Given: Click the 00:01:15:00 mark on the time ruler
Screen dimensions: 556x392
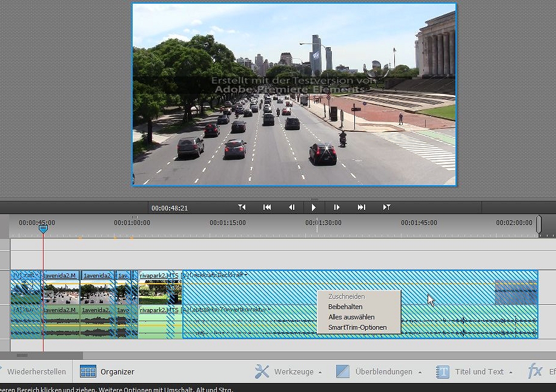Looking at the screenshot, I should pyautogui.click(x=228, y=223).
